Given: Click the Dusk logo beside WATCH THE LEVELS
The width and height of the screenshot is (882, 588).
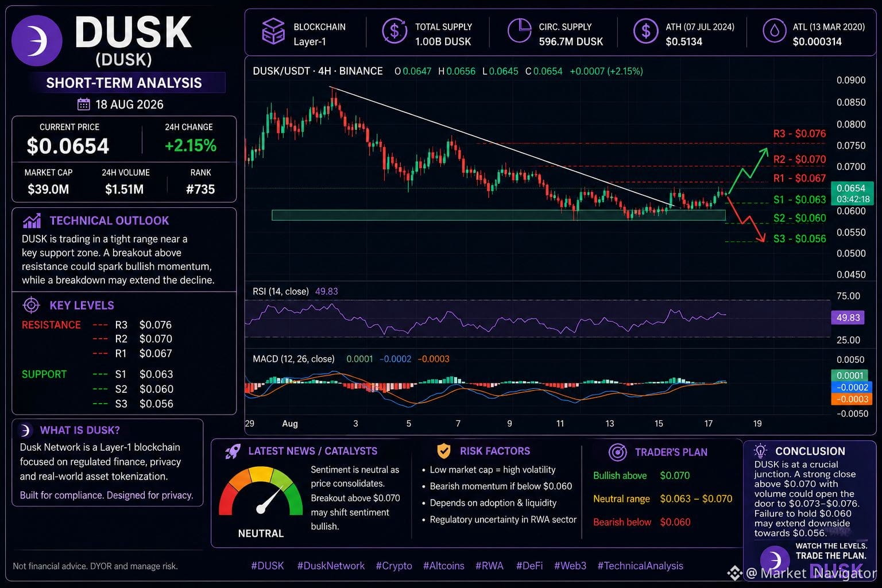Looking at the screenshot, I should click(775, 561).
